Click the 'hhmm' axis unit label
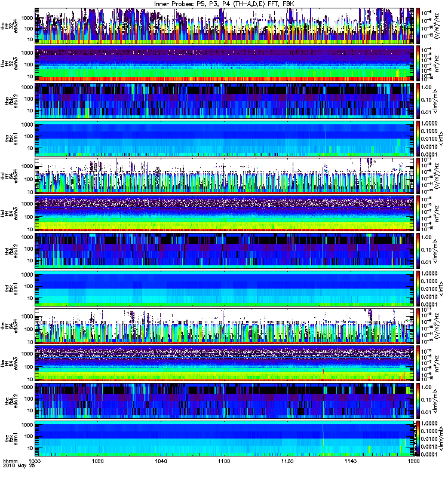The width and height of the screenshot is (448, 478). pyautogui.click(x=10, y=461)
